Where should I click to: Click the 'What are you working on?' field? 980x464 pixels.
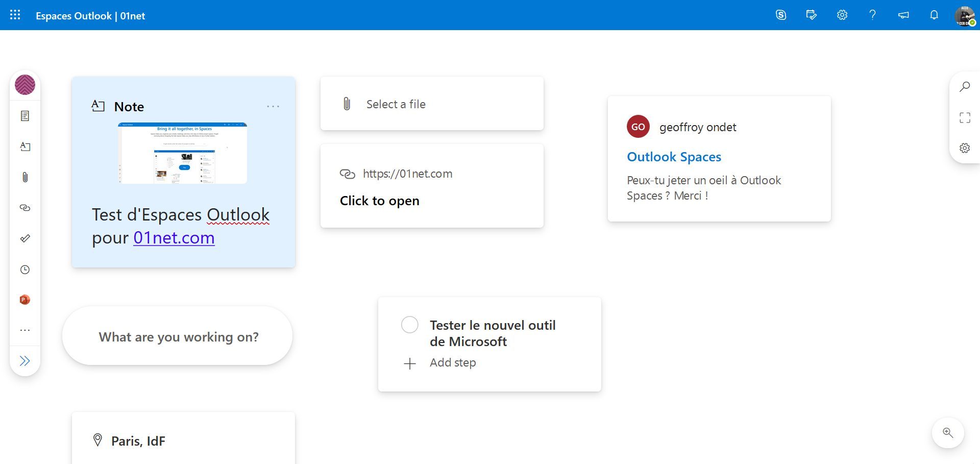(x=178, y=337)
